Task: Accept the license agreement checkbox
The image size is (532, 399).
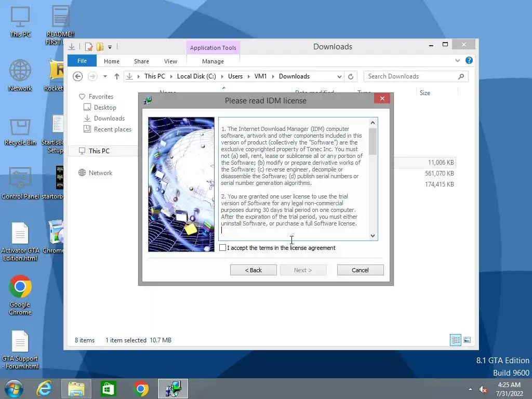Action: pos(222,248)
